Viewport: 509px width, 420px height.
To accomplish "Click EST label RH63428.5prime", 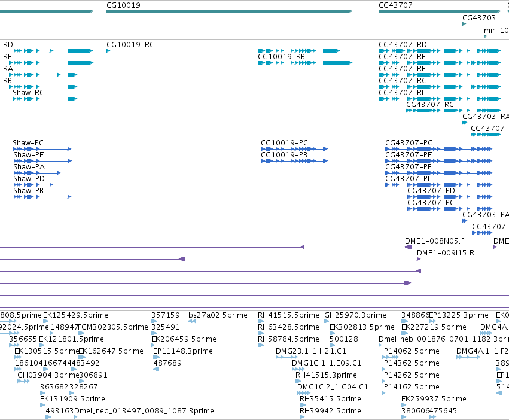I will click(x=288, y=327).
